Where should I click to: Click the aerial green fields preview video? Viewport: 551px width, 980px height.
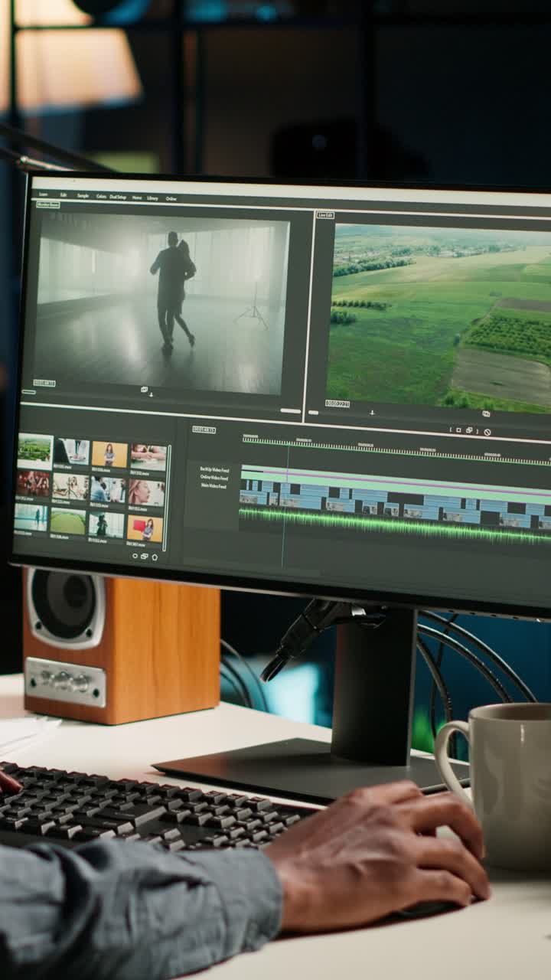click(440, 318)
